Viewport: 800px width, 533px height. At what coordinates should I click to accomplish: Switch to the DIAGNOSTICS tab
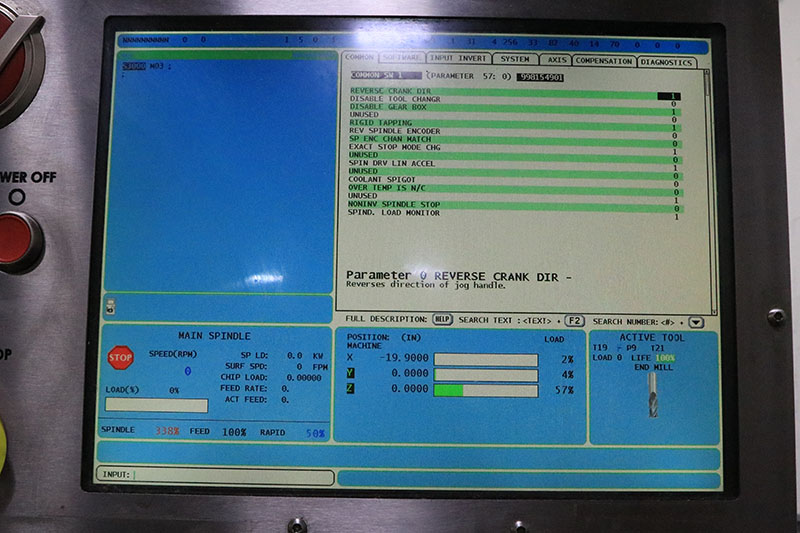pos(667,61)
